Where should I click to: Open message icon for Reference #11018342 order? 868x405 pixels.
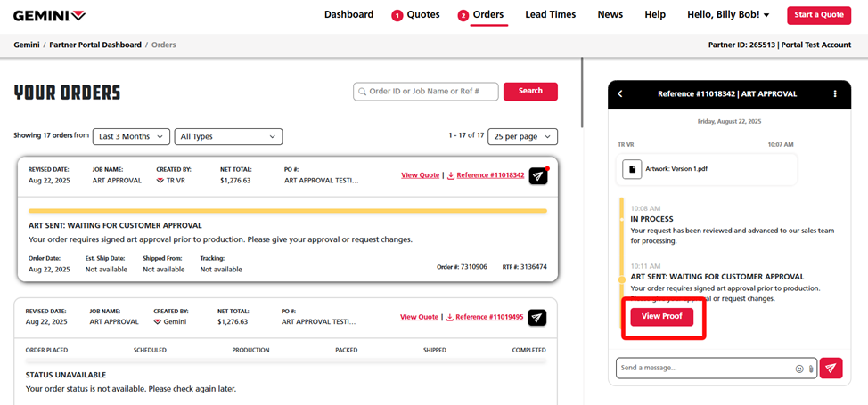coord(537,176)
